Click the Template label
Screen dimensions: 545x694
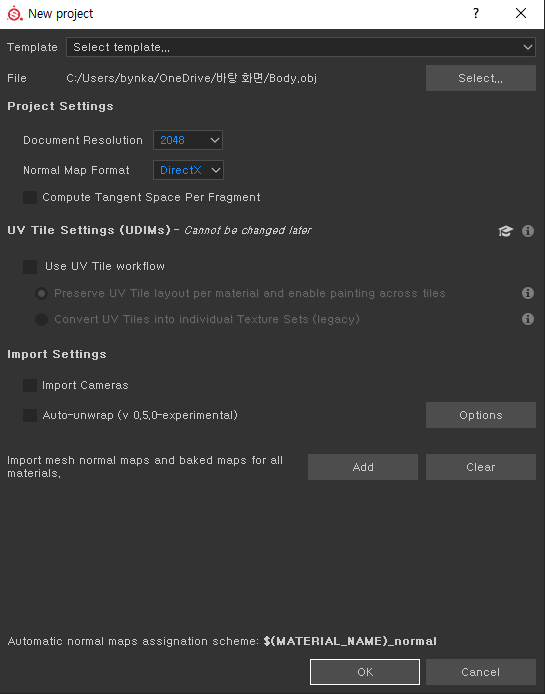[x=32, y=47]
